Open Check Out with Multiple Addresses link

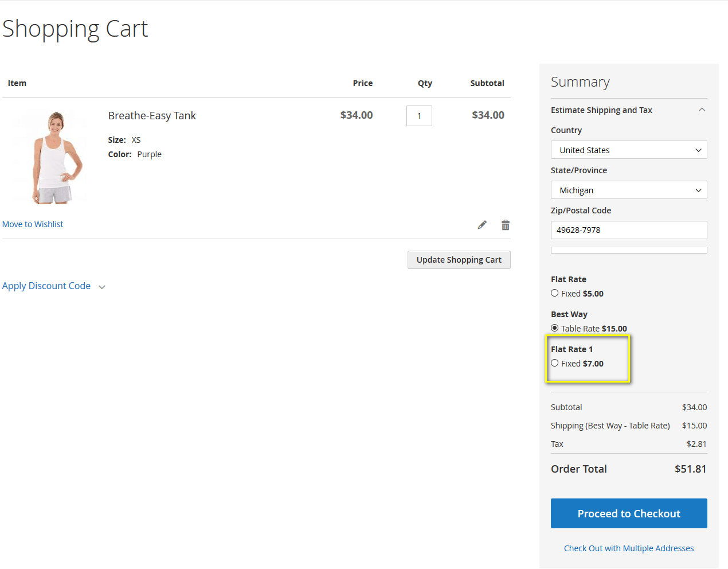click(629, 548)
